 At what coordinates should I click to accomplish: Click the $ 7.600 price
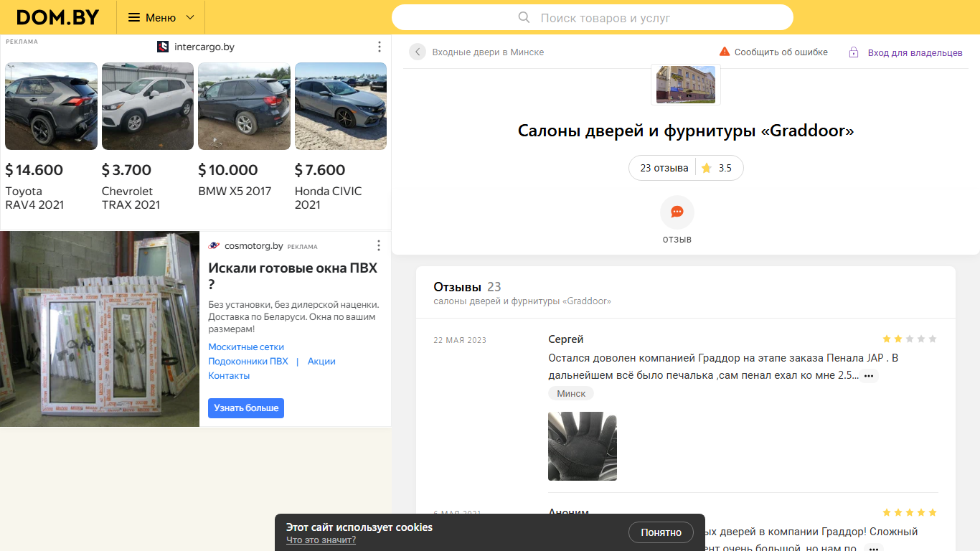320,170
